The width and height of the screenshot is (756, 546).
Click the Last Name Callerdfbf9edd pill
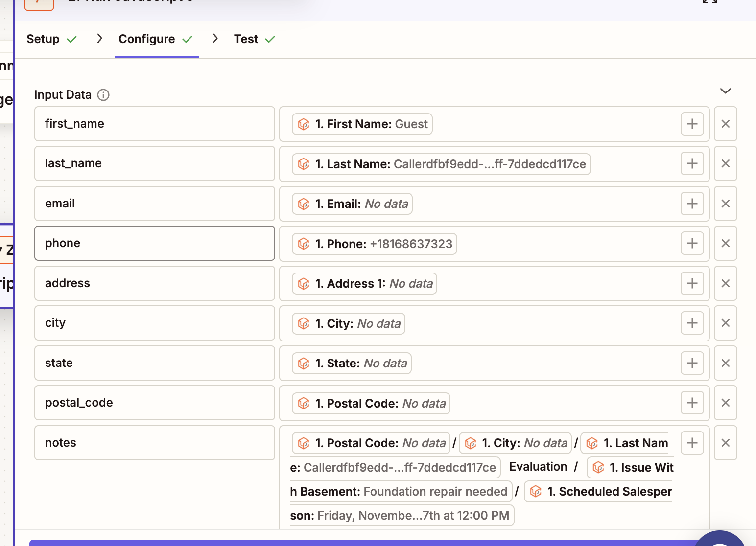click(441, 164)
